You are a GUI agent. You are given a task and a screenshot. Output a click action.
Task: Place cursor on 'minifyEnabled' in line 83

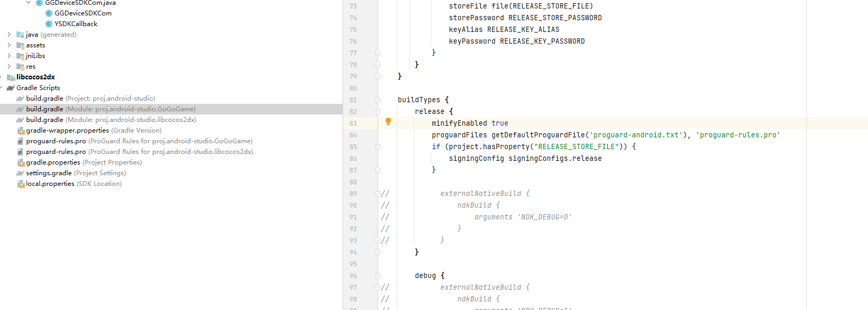(460, 123)
